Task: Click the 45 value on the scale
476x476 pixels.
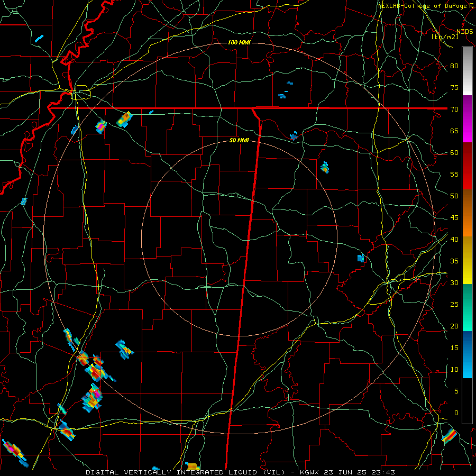Action: point(454,218)
